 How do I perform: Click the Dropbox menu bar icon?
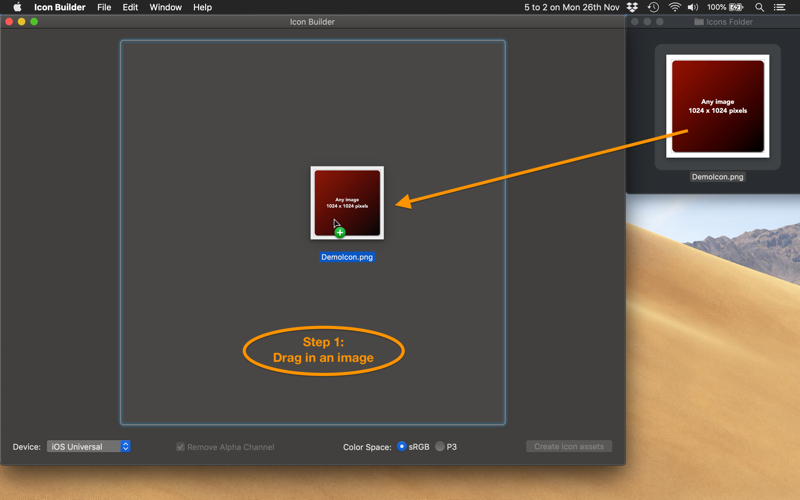point(632,7)
